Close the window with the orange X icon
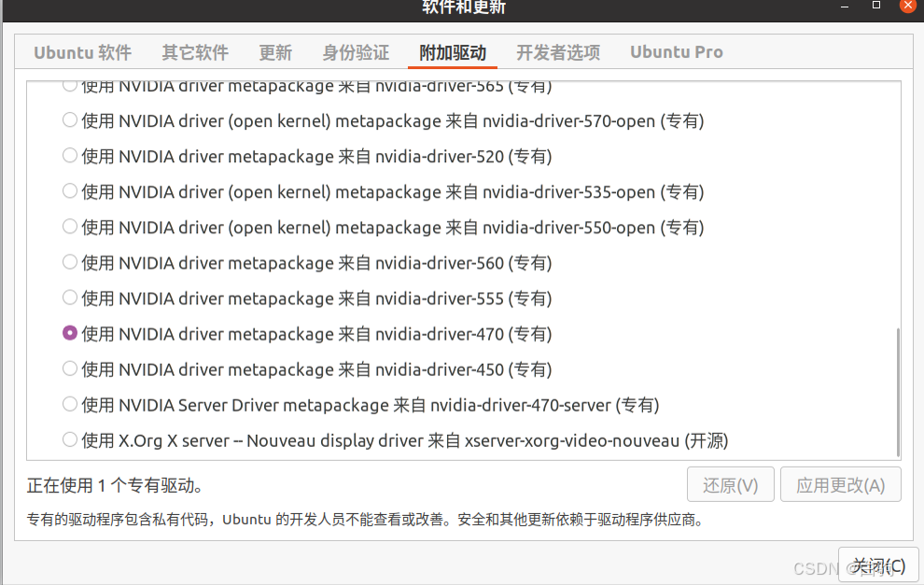Viewport: 924px width, 585px height. tap(908, 5)
